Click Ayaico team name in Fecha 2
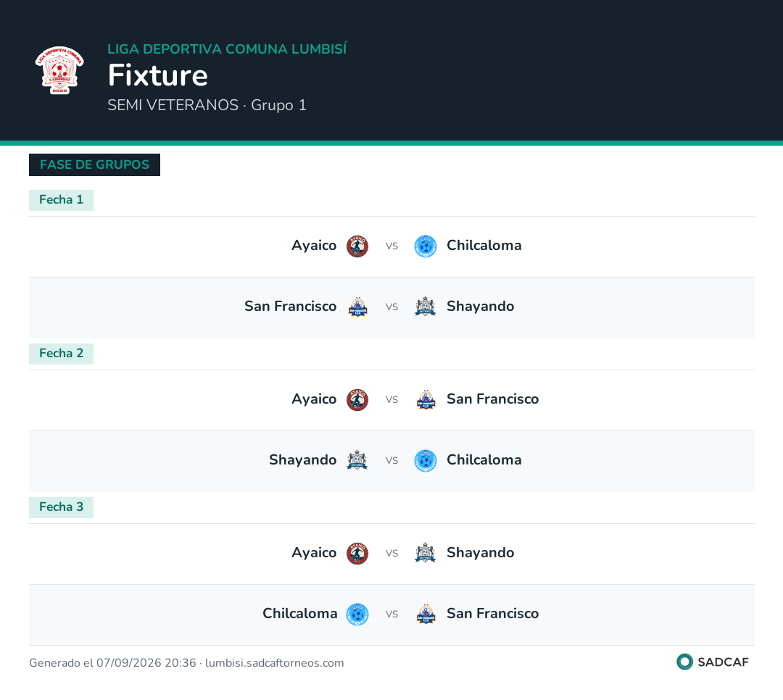 tap(314, 399)
